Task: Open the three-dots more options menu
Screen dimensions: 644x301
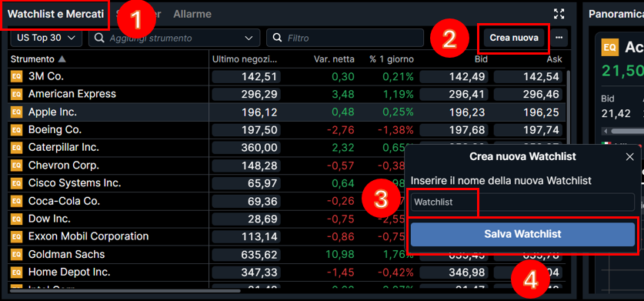Action: 559,38
